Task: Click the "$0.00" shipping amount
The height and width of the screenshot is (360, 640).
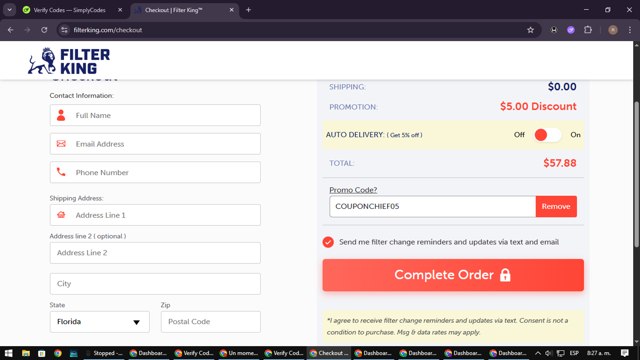Action: point(562,87)
